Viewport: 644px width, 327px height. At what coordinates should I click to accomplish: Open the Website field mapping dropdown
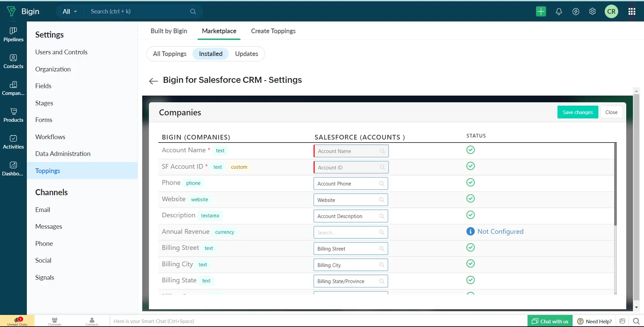pyautogui.click(x=351, y=200)
